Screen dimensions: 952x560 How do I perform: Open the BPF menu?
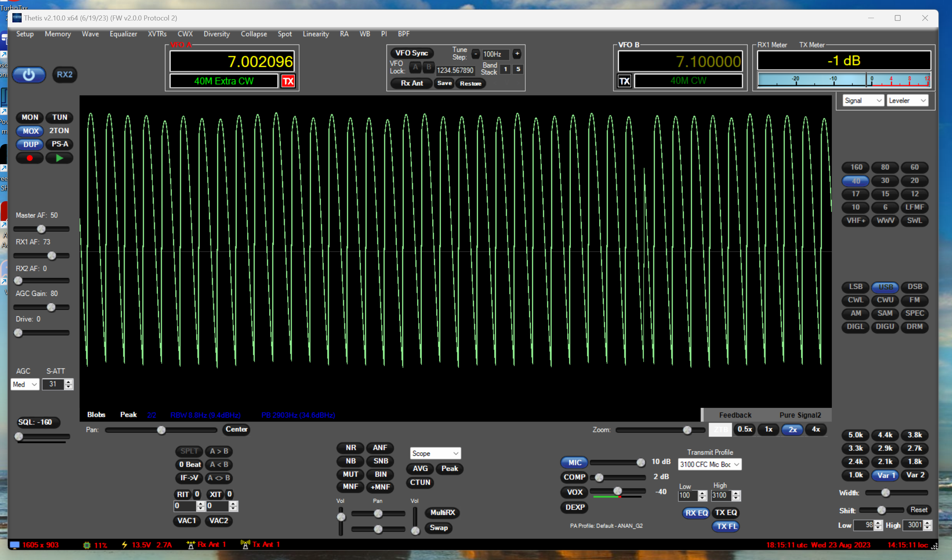[404, 34]
